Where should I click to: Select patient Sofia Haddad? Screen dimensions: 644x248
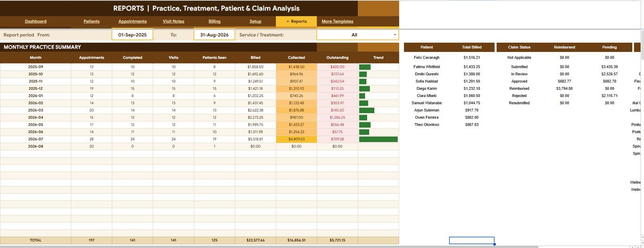tap(427, 81)
